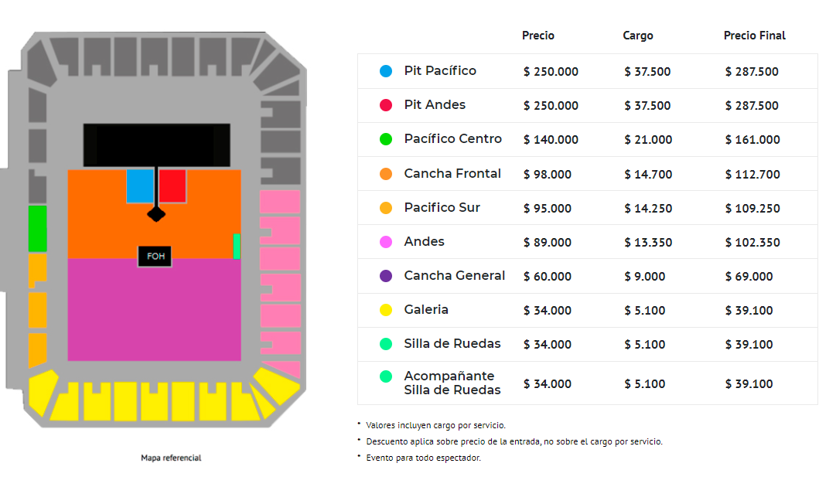The width and height of the screenshot is (819, 504).
Task: Click the Pacifico Sur row label
Action: 442,208
